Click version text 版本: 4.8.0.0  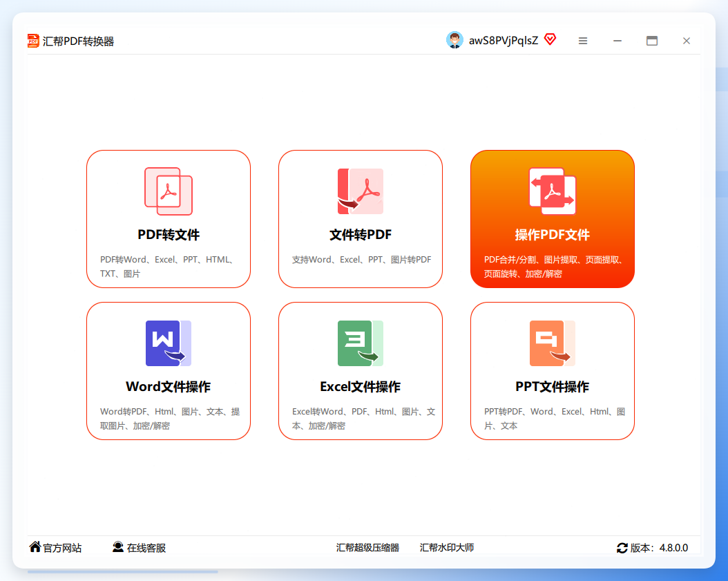point(659,548)
